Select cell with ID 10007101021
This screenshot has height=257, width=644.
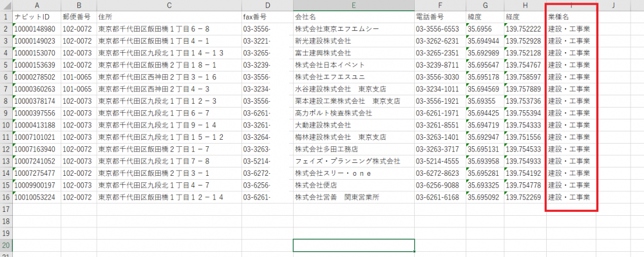click(x=37, y=137)
